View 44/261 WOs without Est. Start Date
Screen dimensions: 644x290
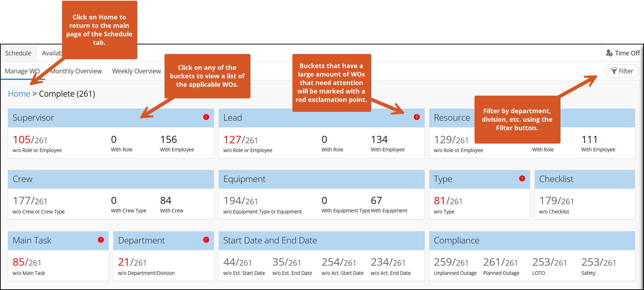[237, 262]
